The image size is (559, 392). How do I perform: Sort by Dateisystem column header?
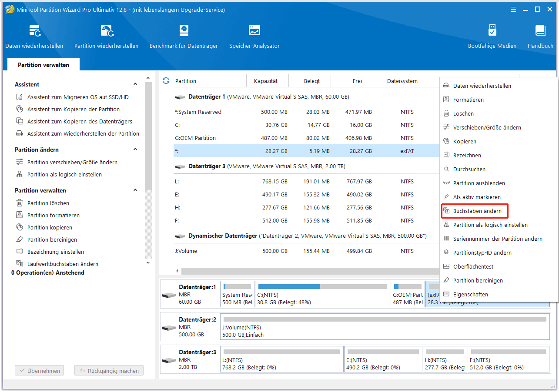(407, 81)
